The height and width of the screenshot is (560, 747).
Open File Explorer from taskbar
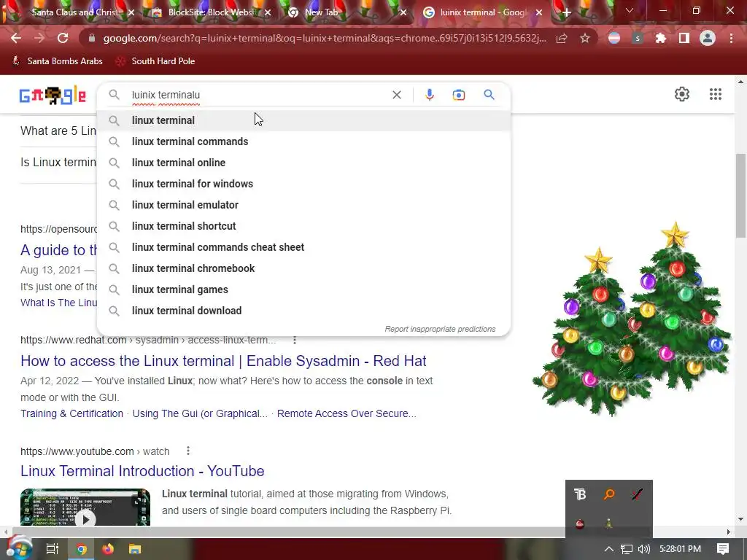(x=135, y=549)
